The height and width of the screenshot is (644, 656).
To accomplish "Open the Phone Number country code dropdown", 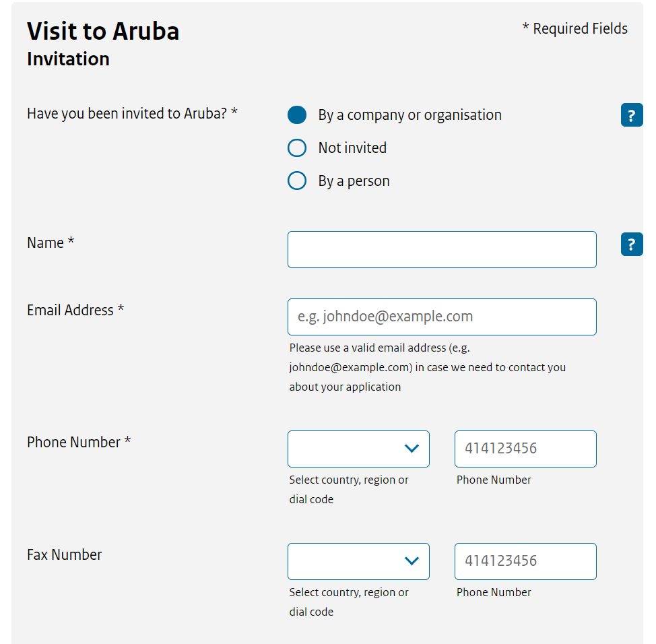I will point(358,449).
